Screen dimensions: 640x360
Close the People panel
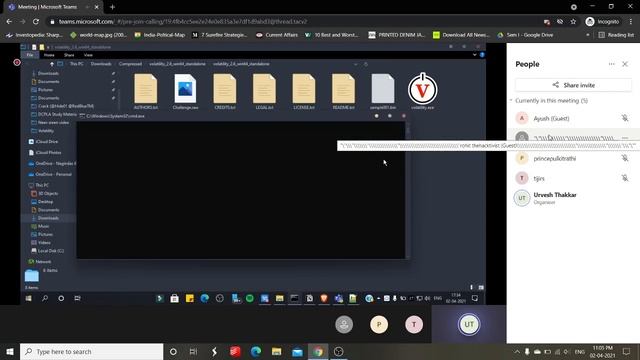click(625, 64)
